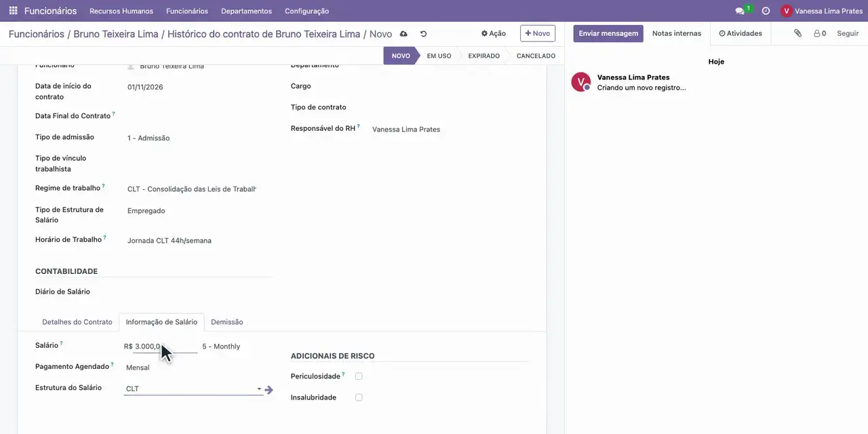
Task: Open the Regime de trabalho selector
Action: tap(192, 189)
